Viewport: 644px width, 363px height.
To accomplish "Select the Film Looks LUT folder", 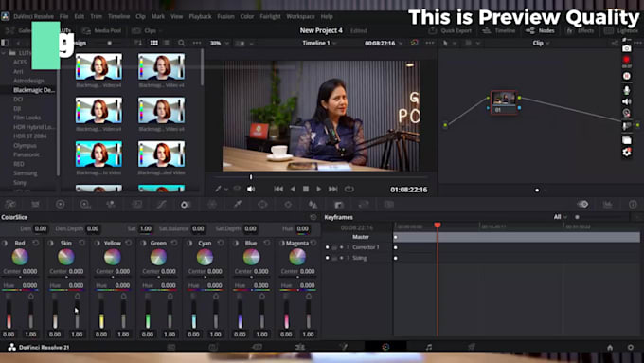I will pyautogui.click(x=27, y=118).
